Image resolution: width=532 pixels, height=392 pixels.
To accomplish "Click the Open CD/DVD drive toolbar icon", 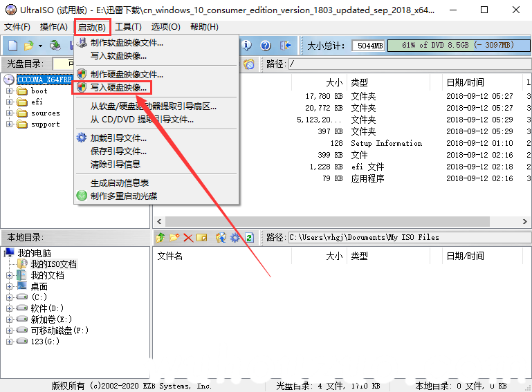I will tap(55, 45).
